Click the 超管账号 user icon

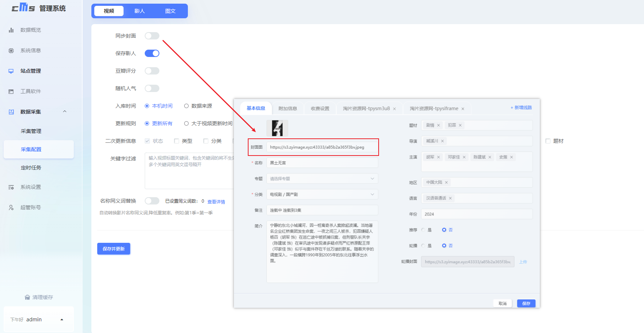11,207
